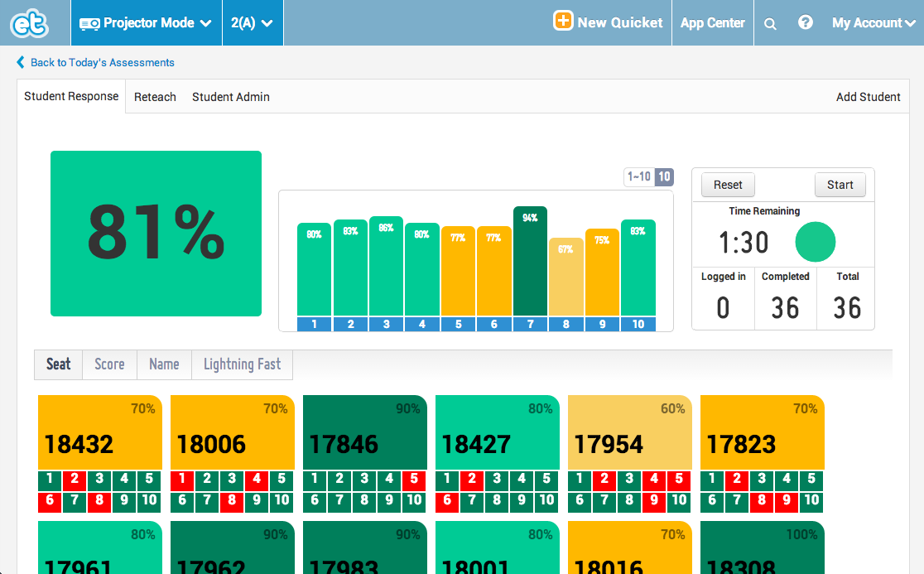Click the projector icon in header
This screenshot has width=924, height=574.
[x=89, y=23]
